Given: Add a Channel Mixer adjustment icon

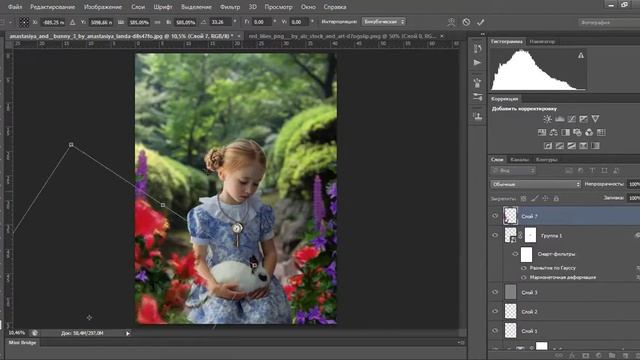Looking at the screenshot, I should pyautogui.click(x=589, y=132).
